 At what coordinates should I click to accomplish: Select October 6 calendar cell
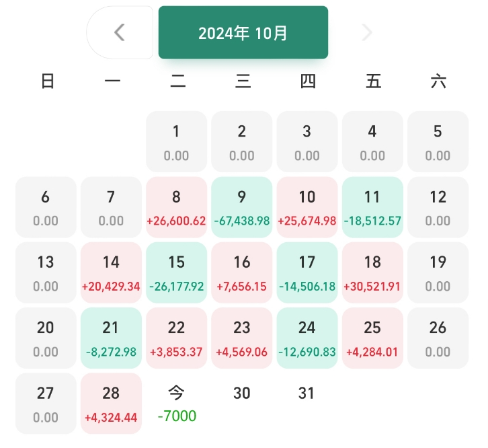click(46, 207)
